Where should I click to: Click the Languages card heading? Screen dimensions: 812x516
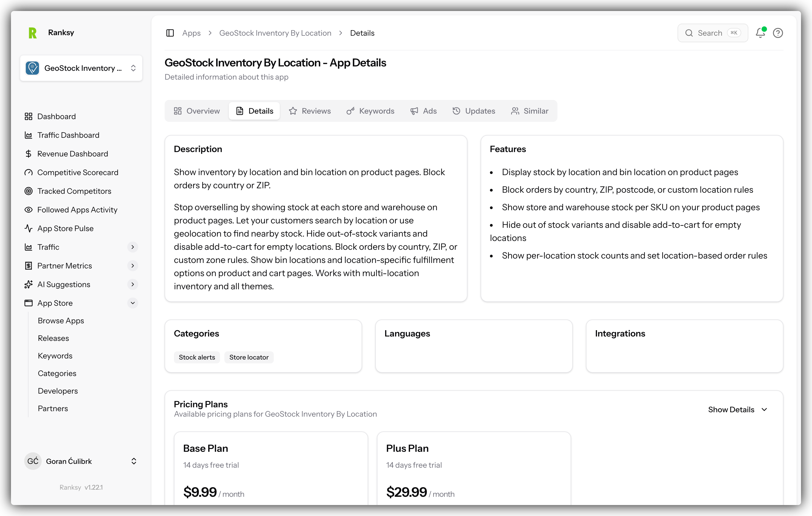[x=407, y=333]
